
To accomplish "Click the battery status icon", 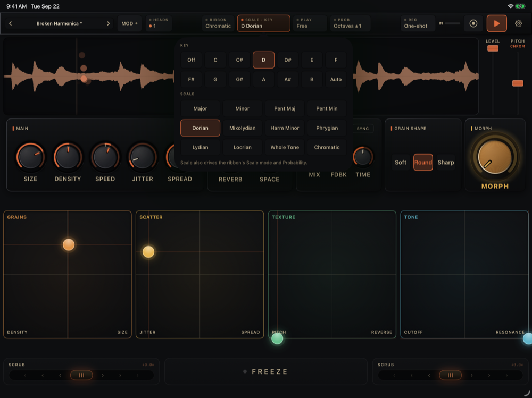I will [520, 6].
